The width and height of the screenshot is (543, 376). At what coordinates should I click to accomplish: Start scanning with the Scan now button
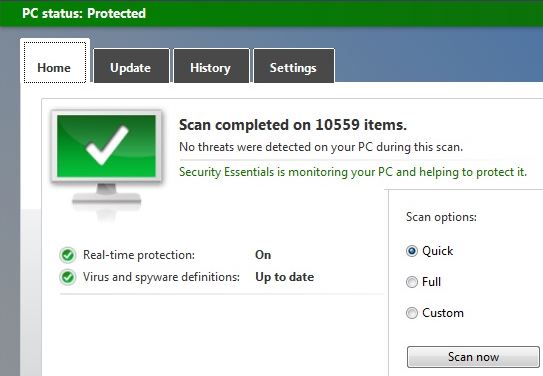(473, 357)
